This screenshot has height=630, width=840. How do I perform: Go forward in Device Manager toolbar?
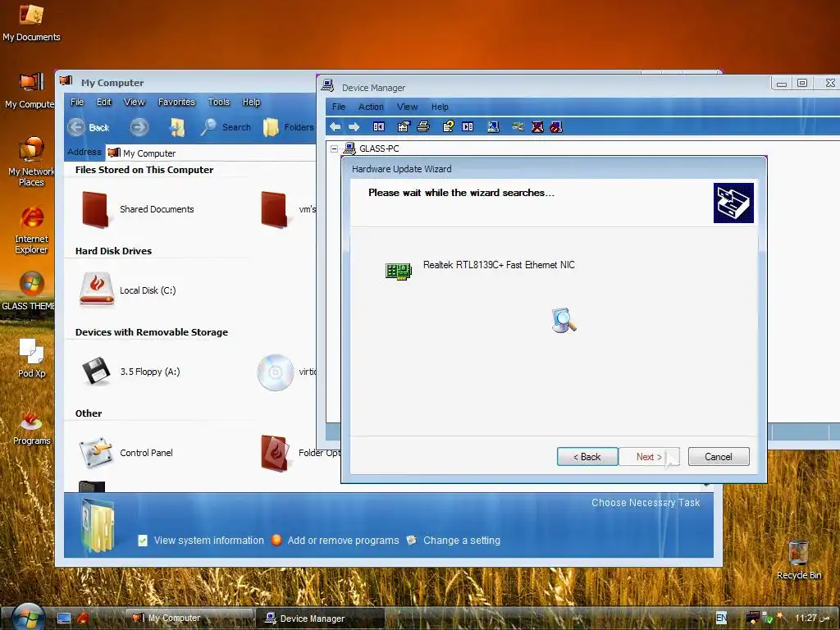click(354, 127)
